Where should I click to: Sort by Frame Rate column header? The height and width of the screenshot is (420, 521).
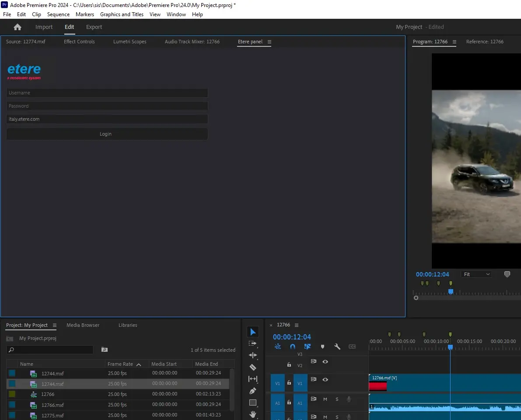coord(120,364)
